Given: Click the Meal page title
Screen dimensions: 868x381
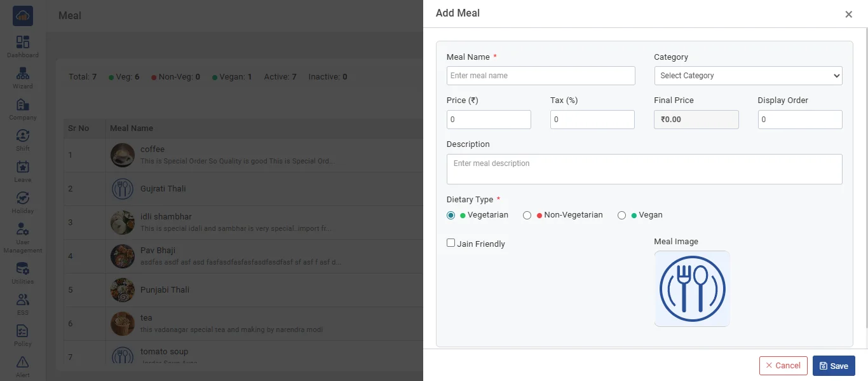Looking at the screenshot, I should (70, 15).
